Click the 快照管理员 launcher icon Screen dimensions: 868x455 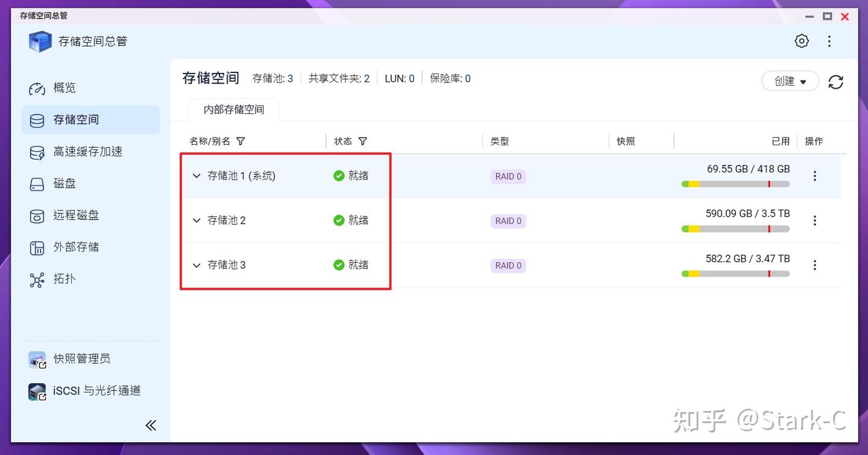point(37,360)
